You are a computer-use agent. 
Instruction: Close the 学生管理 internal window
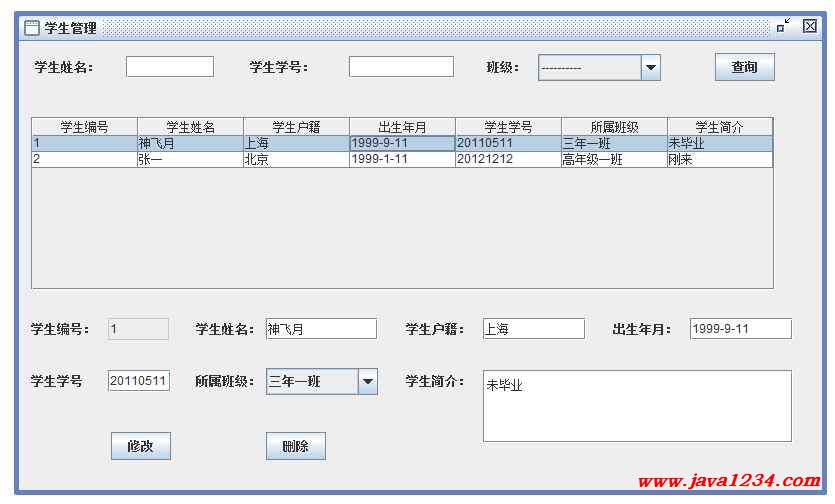click(810, 26)
